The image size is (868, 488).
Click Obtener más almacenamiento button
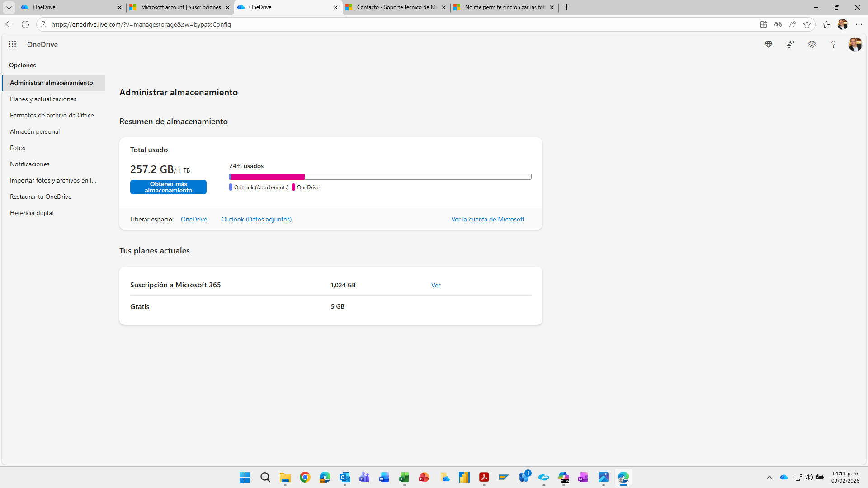point(168,187)
